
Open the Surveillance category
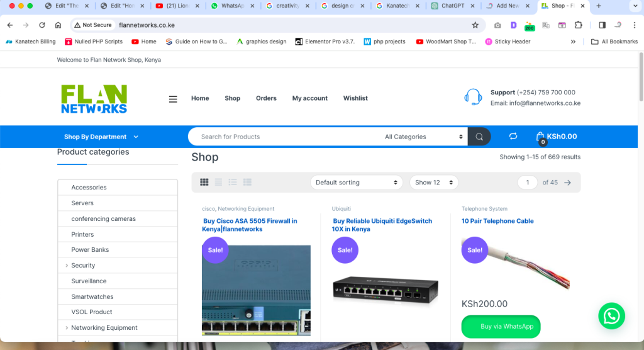(89, 281)
